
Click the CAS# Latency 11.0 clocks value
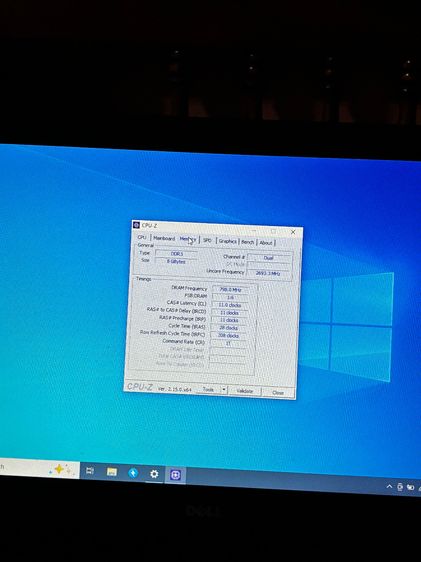pyautogui.click(x=230, y=305)
